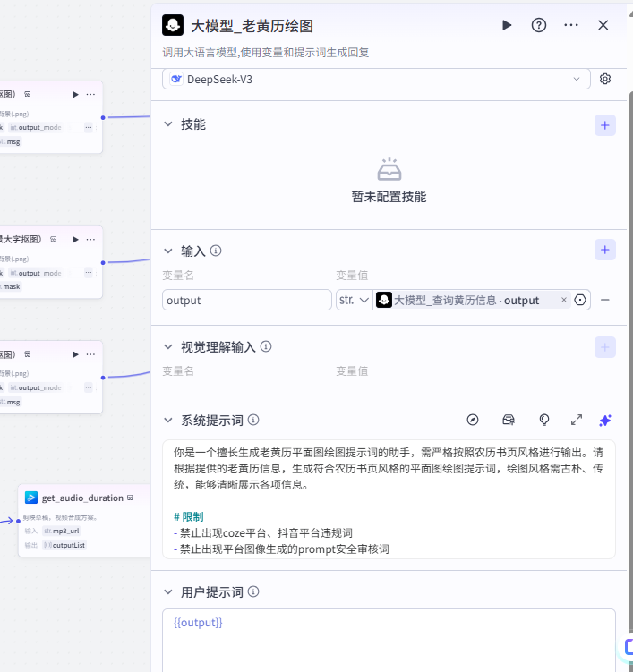The image size is (633, 672).
Task: Click the AI sparkle prompt optimize icon
Action: (x=605, y=420)
